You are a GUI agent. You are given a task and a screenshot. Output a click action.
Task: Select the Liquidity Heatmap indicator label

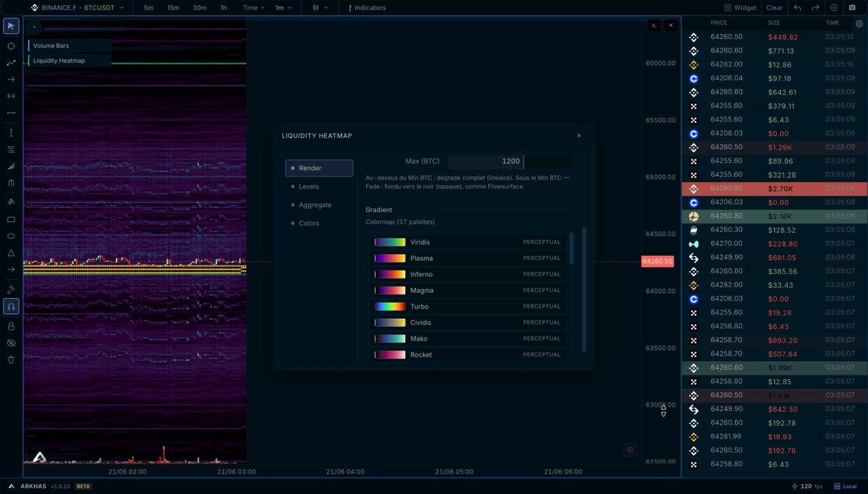tap(69, 61)
